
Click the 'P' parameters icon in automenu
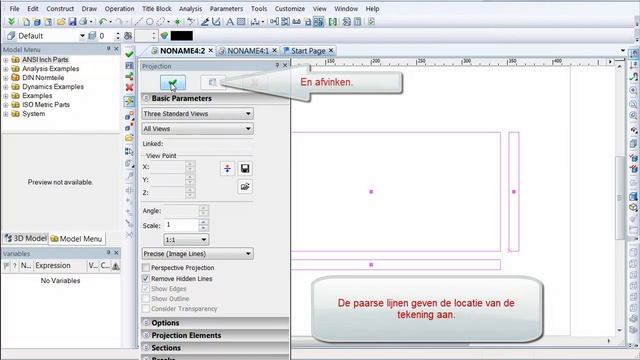(129, 65)
